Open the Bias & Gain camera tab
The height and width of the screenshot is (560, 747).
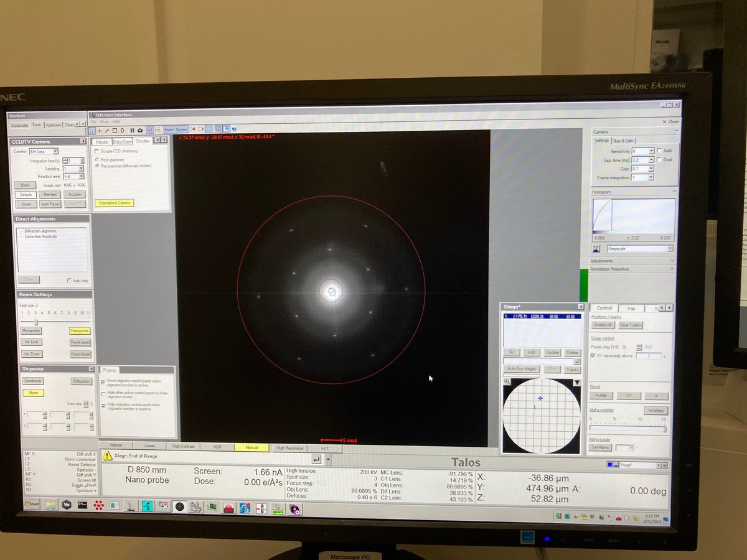624,141
